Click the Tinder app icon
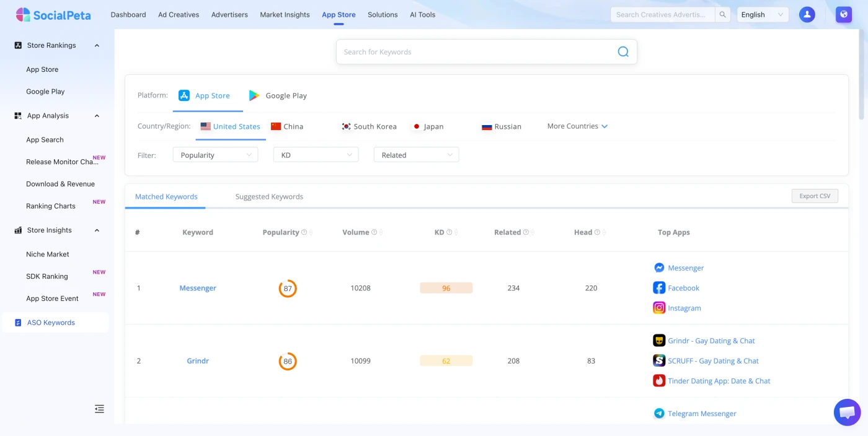Screen dimensions: 868x436 point(659,381)
